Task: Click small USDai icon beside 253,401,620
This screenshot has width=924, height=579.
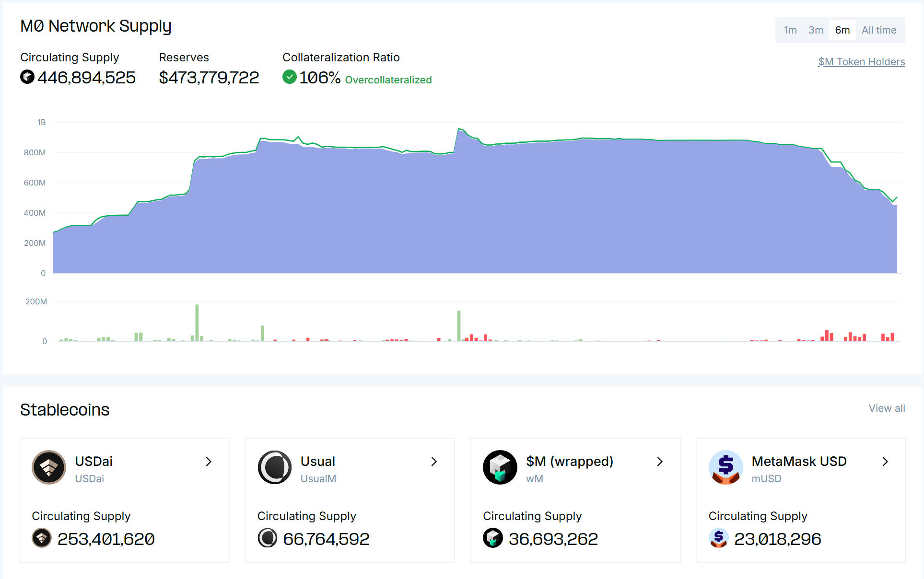Action: (x=42, y=538)
